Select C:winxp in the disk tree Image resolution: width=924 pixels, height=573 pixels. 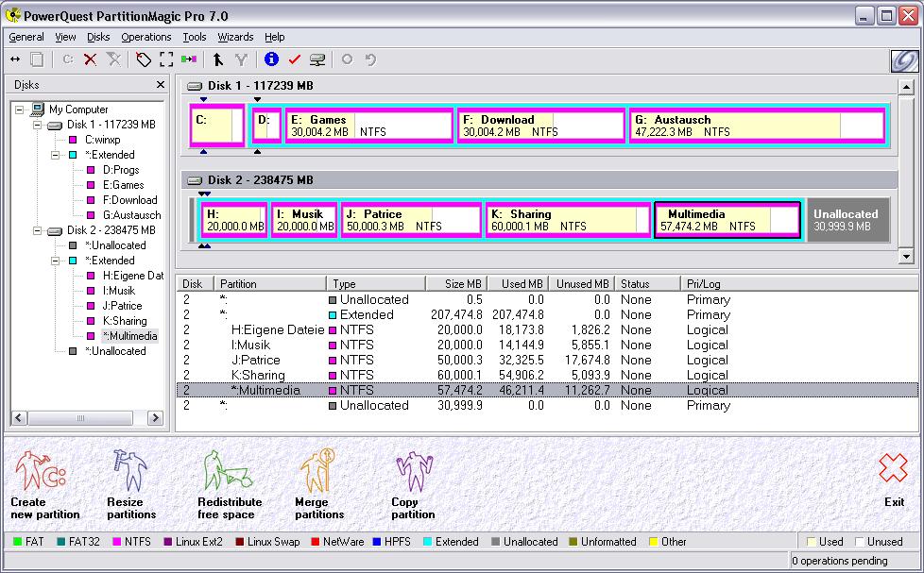tap(103, 140)
